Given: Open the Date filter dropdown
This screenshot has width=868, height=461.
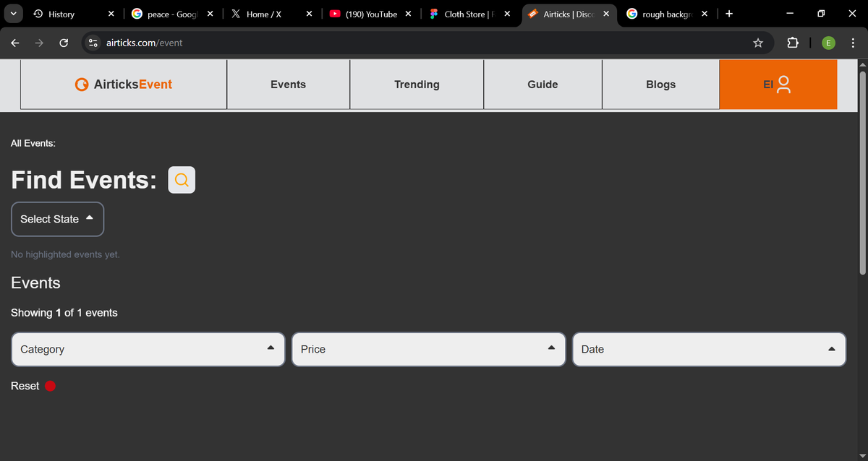Looking at the screenshot, I should (x=709, y=349).
